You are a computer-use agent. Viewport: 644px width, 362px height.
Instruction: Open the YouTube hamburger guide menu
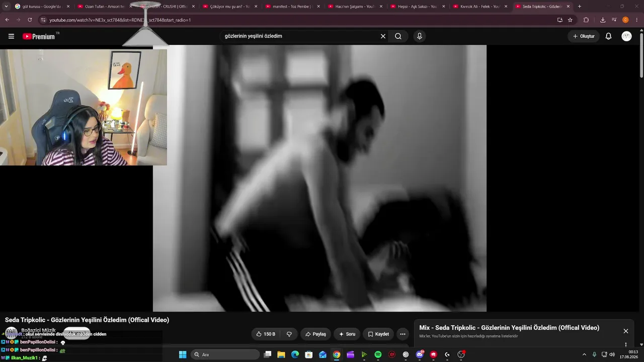[x=11, y=36]
